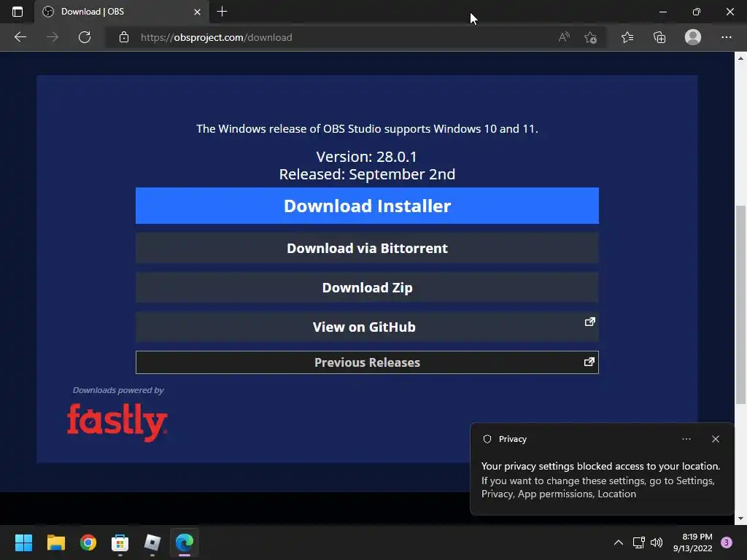Click the scrollbar up arrow
The width and height of the screenshot is (747, 560).
point(741,58)
